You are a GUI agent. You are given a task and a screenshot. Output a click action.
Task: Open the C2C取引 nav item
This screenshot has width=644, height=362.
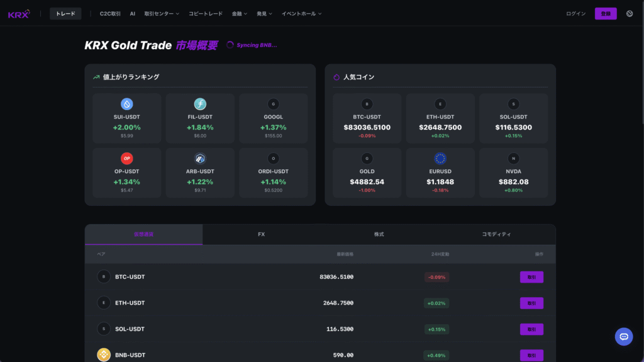(110, 14)
